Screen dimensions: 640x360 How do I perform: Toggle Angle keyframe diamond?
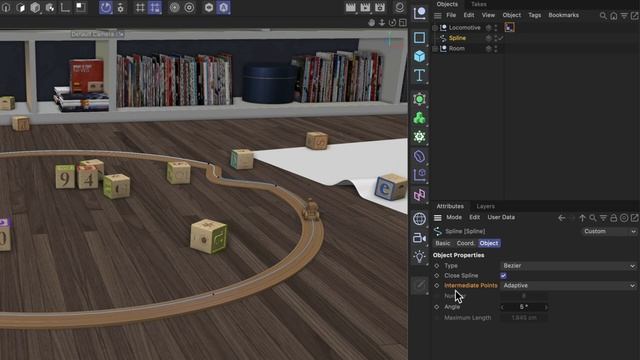tap(436, 307)
